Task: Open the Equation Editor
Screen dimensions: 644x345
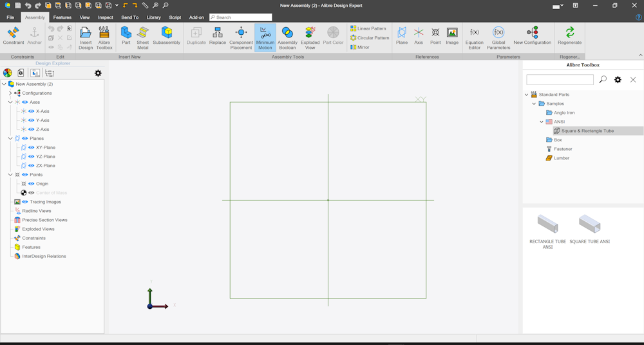Action: 475,38
